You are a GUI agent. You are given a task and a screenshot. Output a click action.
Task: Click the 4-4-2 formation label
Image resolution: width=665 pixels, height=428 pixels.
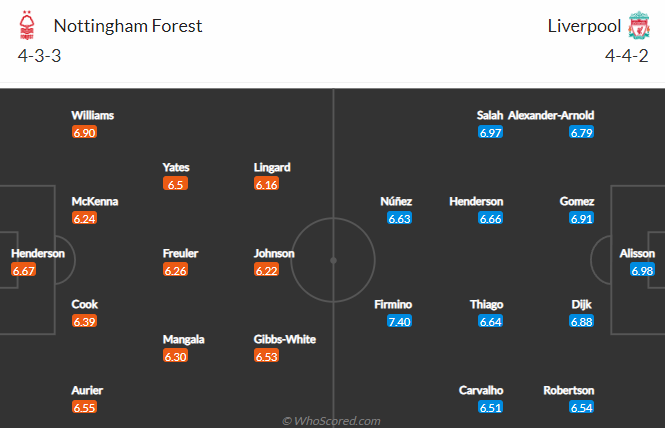coord(626,56)
